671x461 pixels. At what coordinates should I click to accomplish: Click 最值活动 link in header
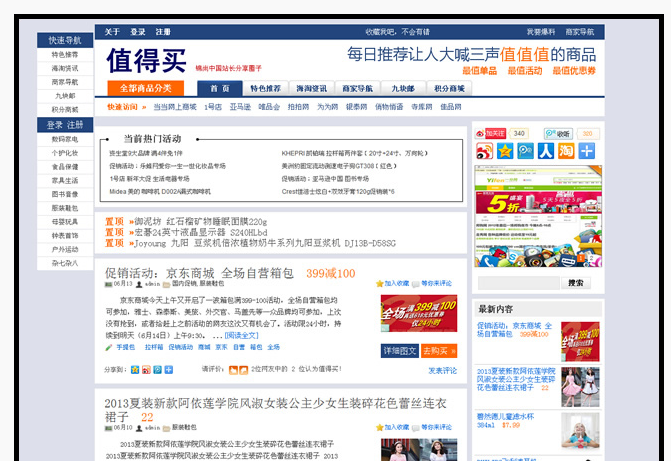[x=525, y=71]
